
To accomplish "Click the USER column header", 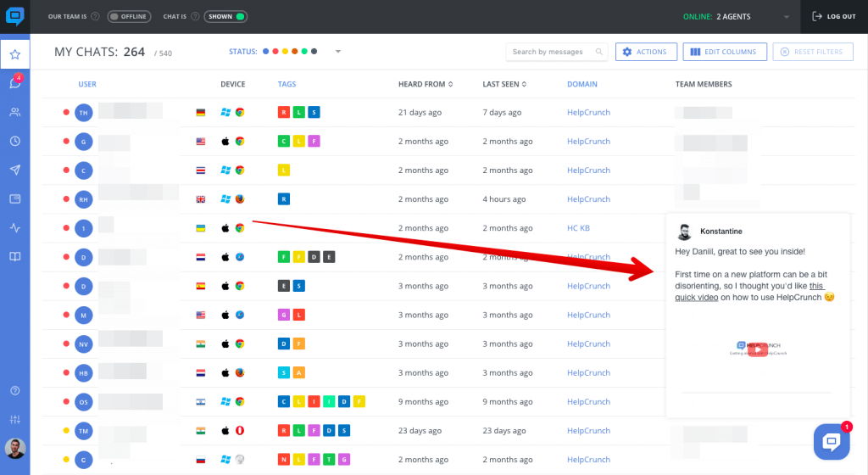I will pos(87,84).
